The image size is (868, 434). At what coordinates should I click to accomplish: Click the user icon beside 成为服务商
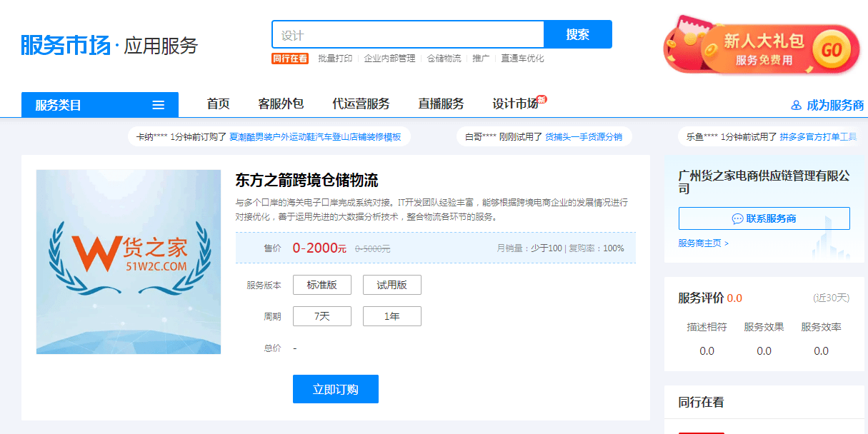797,106
